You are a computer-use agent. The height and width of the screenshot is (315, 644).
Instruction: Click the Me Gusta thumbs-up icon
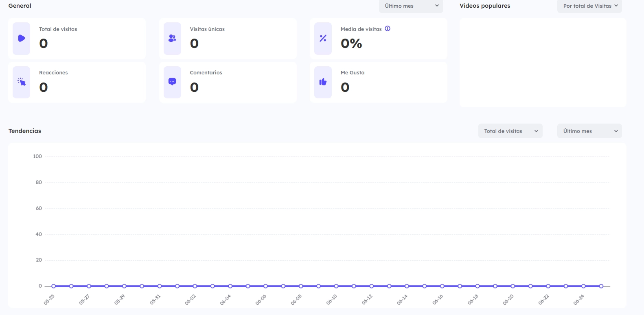[323, 82]
